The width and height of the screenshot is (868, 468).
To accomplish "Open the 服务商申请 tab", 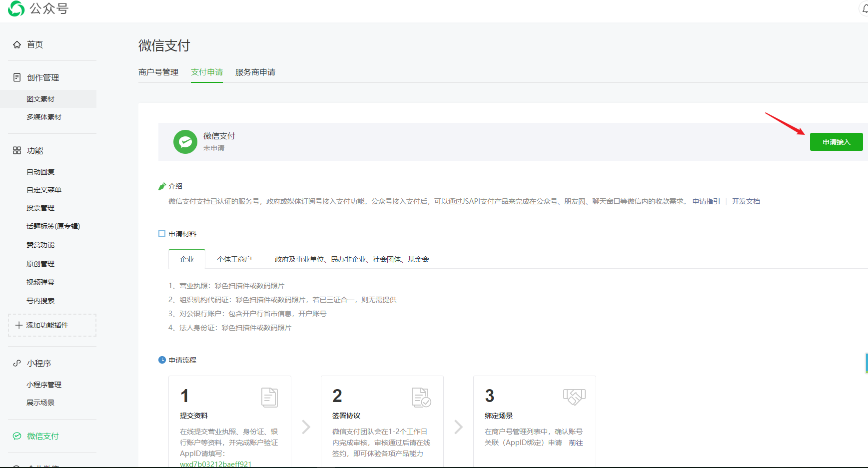I will [255, 72].
